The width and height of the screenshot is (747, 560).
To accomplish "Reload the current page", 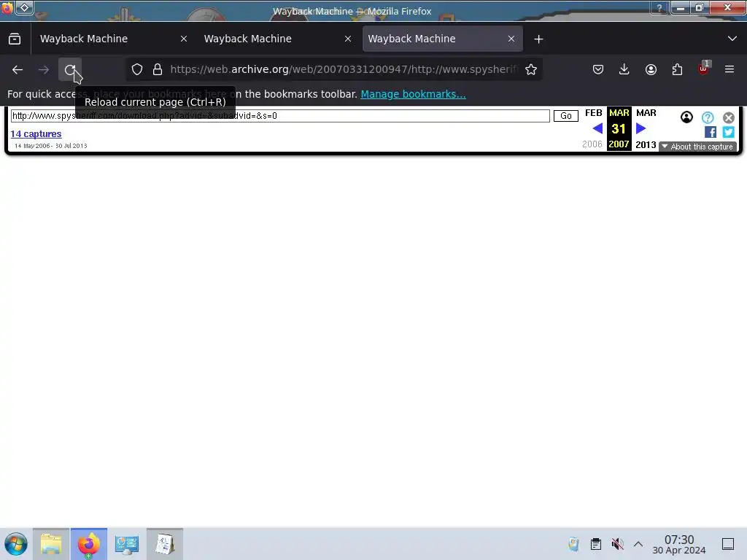I will [x=70, y=69].
